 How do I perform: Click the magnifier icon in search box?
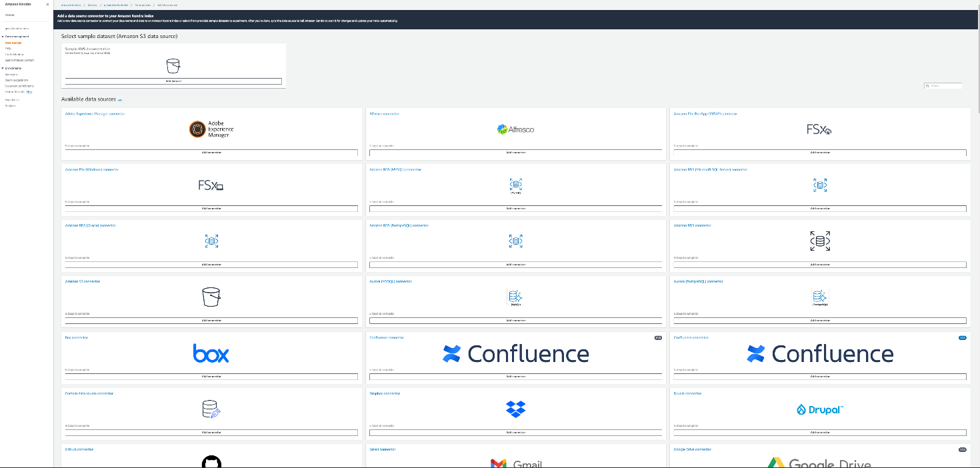click(927, 86)
